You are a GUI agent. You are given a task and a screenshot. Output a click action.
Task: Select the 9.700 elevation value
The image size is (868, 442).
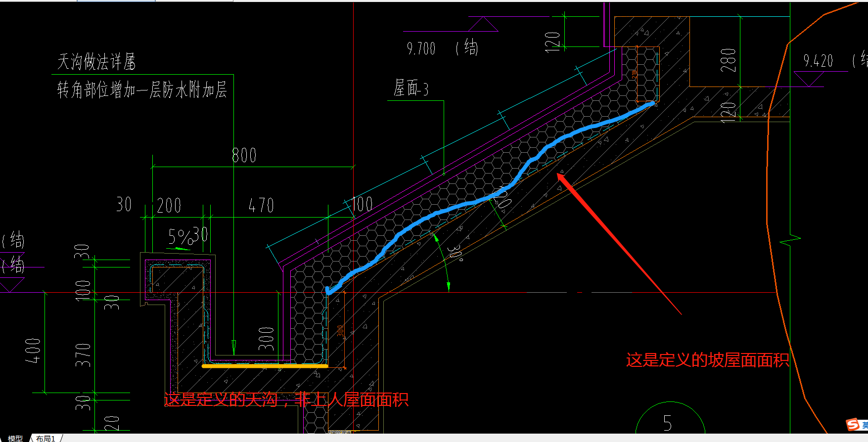tap(421, 48)
